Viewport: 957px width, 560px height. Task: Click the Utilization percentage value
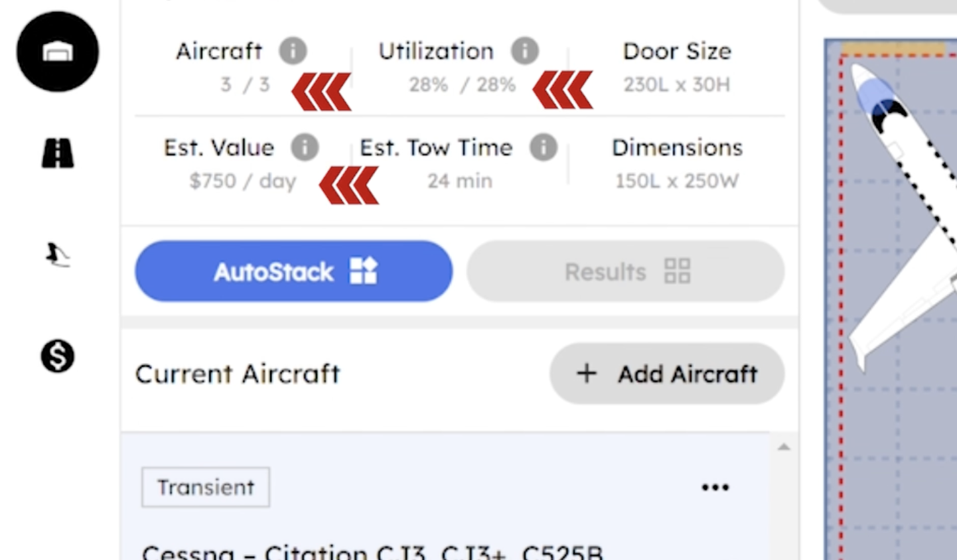pyautogui.click(x=462, y=85)
